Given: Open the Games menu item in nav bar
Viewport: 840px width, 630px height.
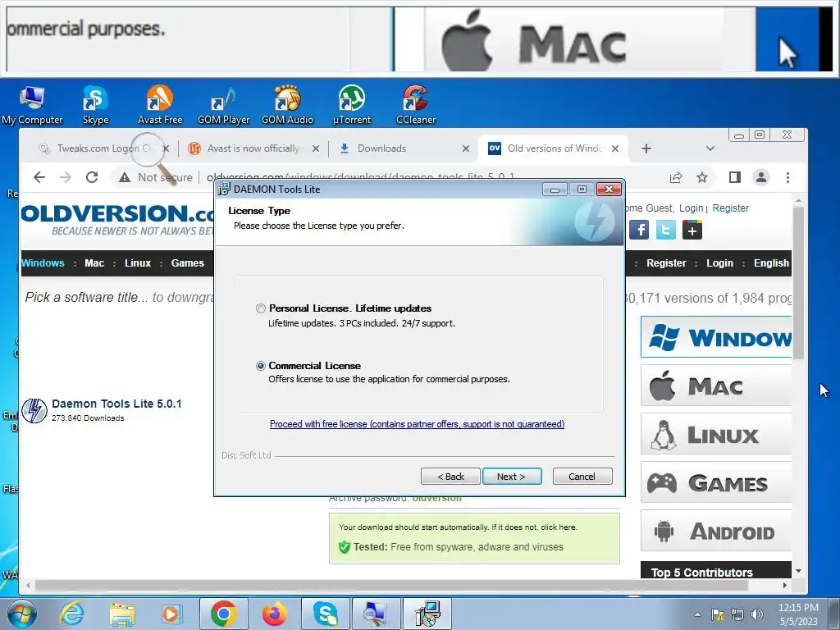Looking at the screenshot, I should pos(188,263).
